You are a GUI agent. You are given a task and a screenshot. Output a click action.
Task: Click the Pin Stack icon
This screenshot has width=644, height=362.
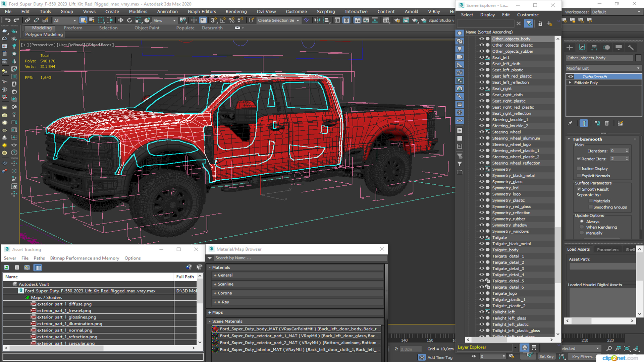(570, 123)
